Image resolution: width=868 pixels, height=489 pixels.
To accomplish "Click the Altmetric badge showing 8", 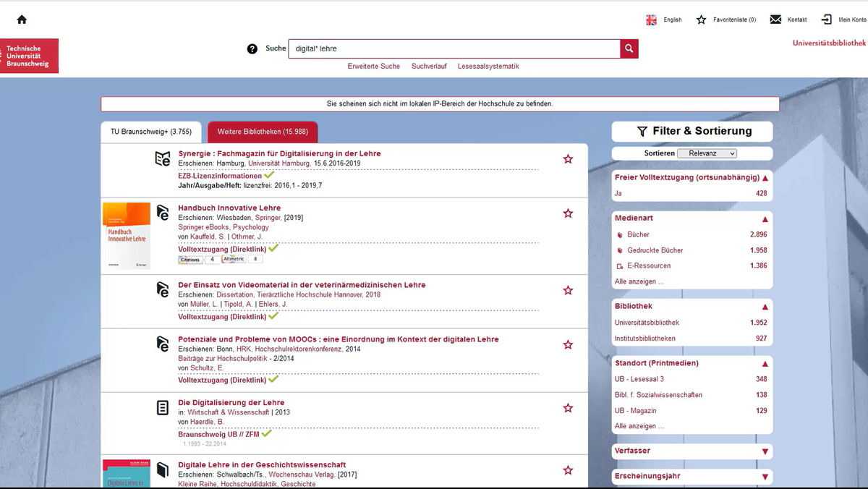I will click(x=243, y=259).
